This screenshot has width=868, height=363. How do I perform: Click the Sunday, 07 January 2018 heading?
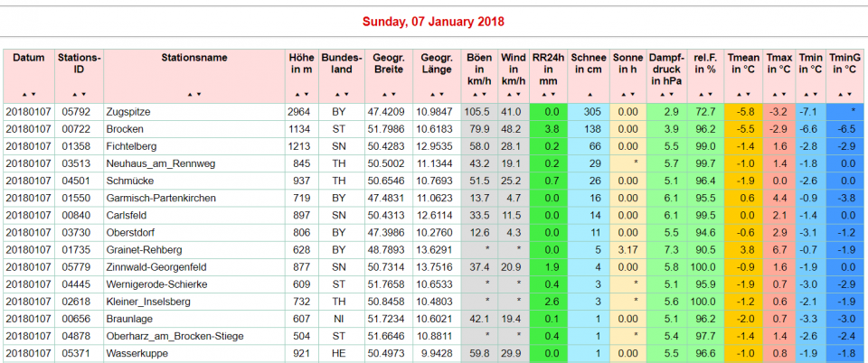pos(433,22)
